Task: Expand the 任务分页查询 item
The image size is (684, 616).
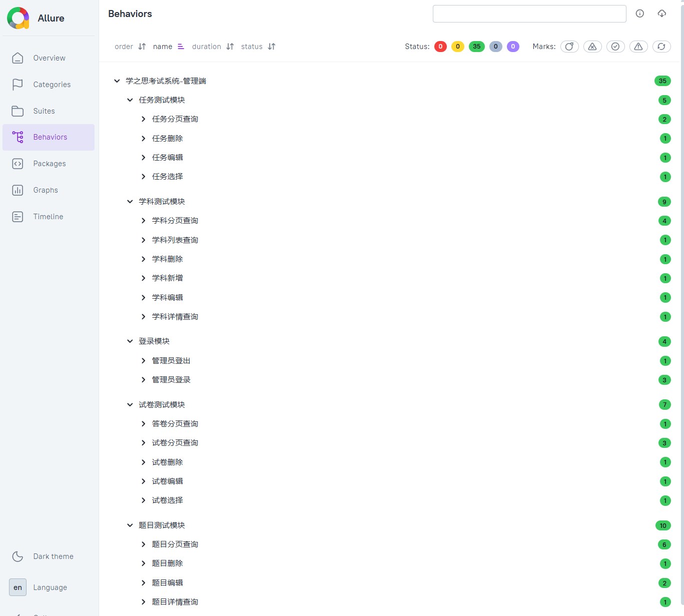Action: point(143,119)
